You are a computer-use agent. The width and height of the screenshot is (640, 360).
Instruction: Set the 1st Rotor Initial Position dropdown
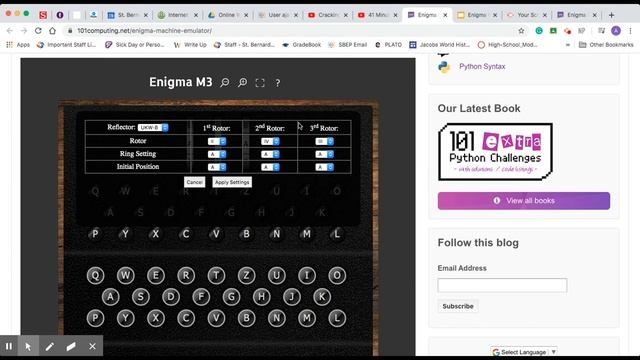coord(217,167)
